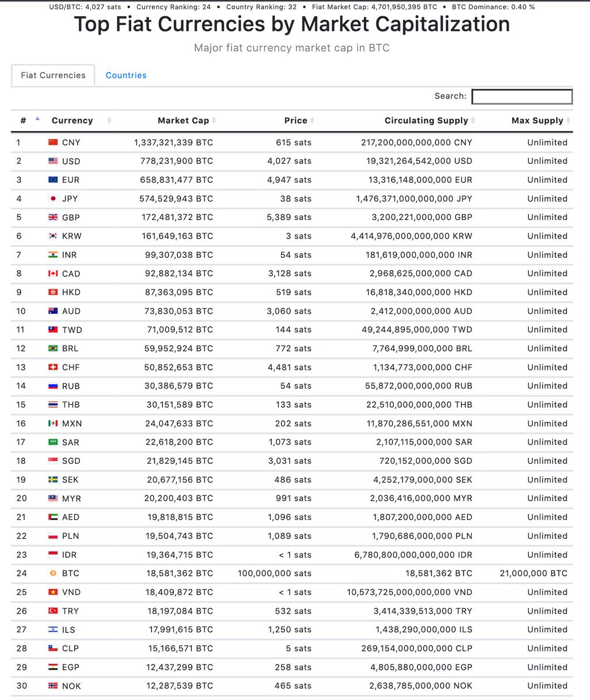590x700 pixels.
Task: Click the BTC currency name in row 24
Action: click(71, 573)
